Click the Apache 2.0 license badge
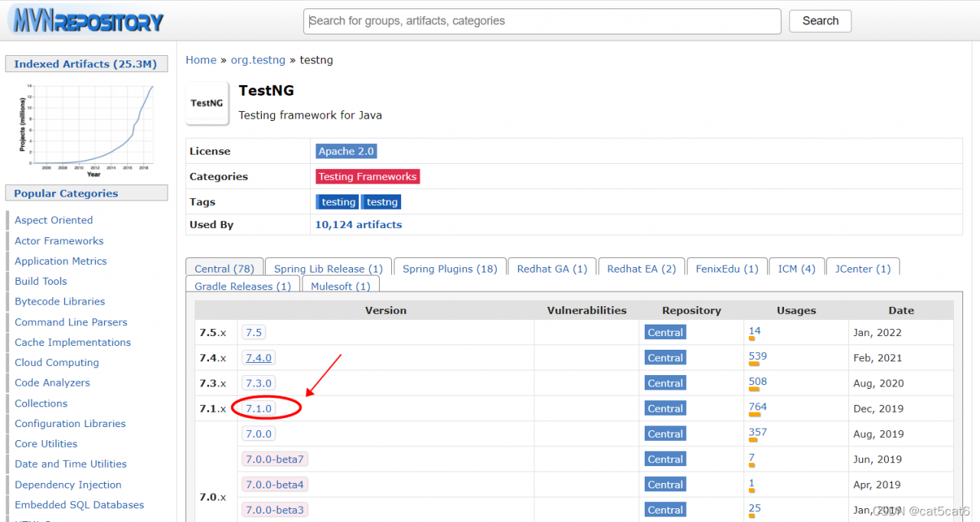Viewport: 980px width, 522px height. point(345,151)
